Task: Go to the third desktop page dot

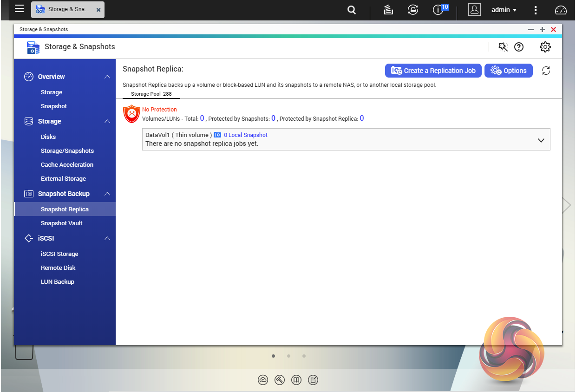Action: click(304, 356)
